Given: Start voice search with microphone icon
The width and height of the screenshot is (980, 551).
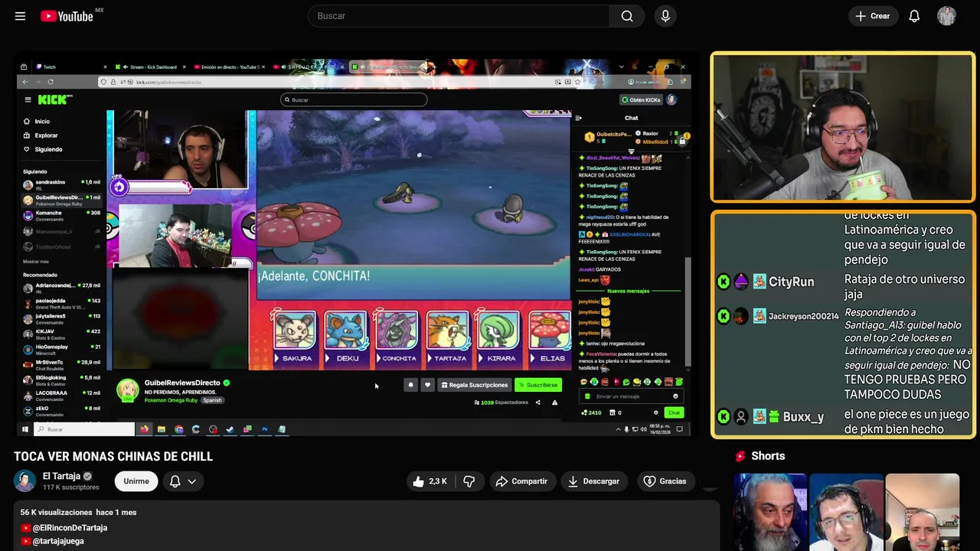Looking at the screenshot, I should pyautogui.click(x=665, y=16).
